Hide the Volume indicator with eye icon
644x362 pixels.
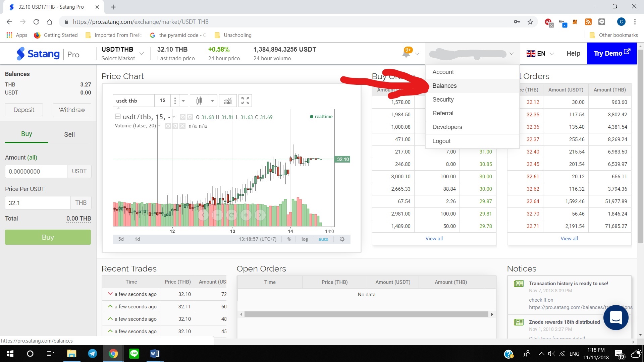(168, 126)
